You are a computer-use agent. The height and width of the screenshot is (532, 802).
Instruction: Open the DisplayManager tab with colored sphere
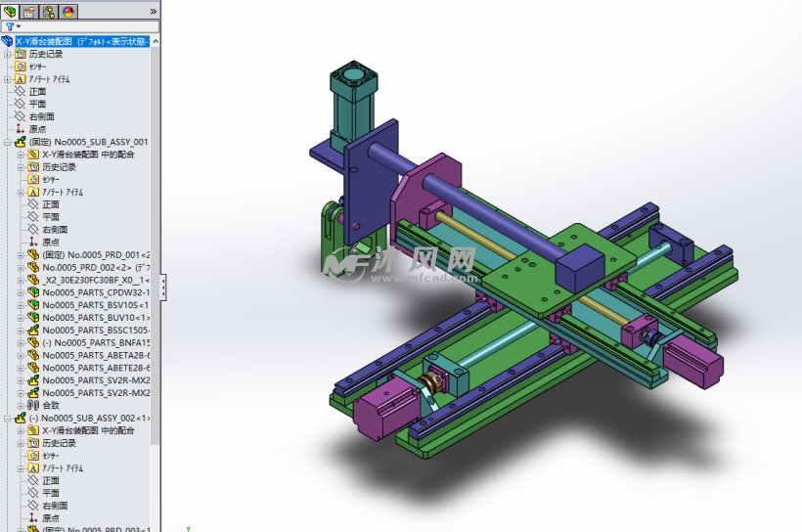tap(68, 11)
